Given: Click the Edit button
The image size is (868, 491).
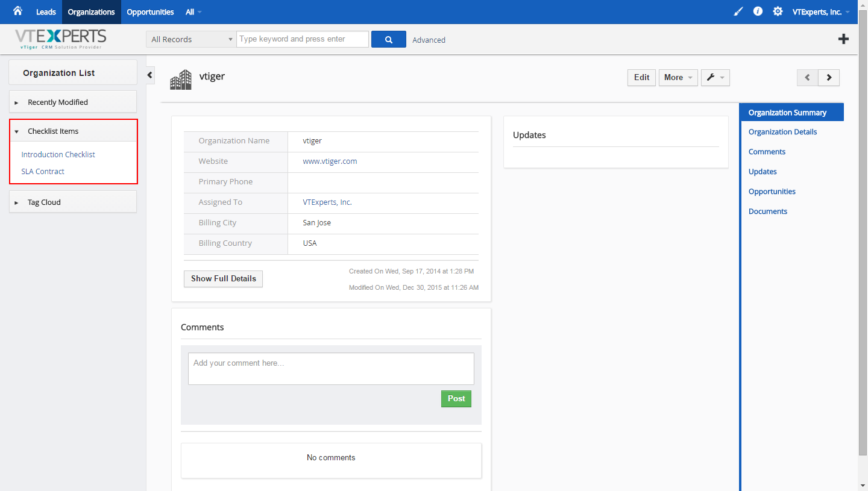Looking at the screenshot, I should click(641, 77).
